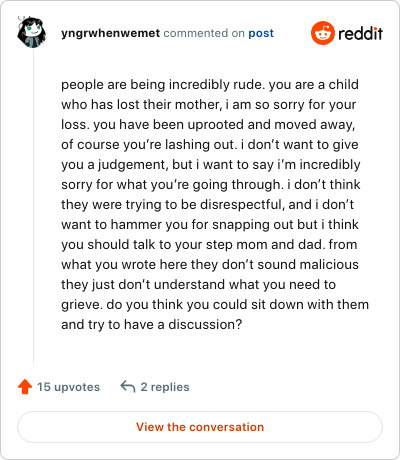The image size is (400, 460).
Task: Click the last line "and try to have a discussion?"
Action: tap(151, 324)
